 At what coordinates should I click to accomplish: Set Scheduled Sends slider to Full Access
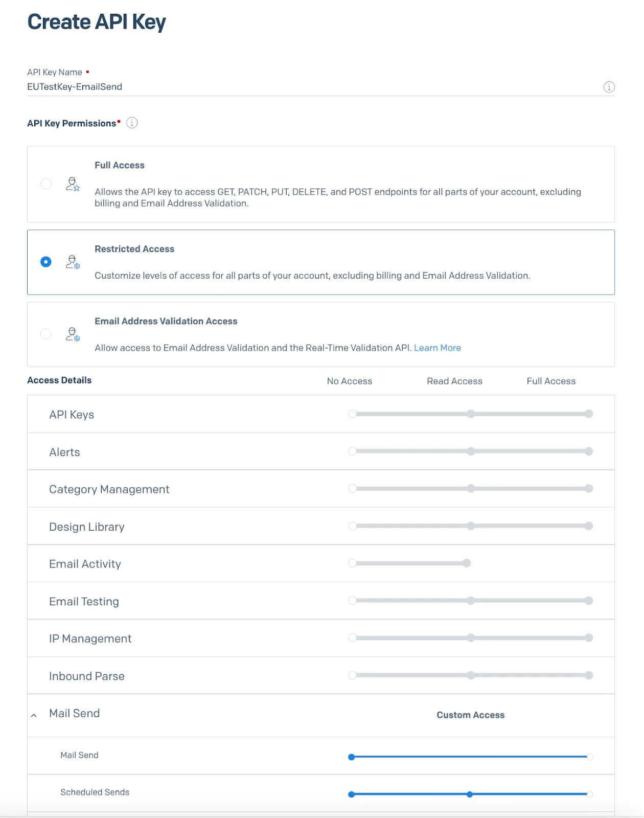coord(590,794)
